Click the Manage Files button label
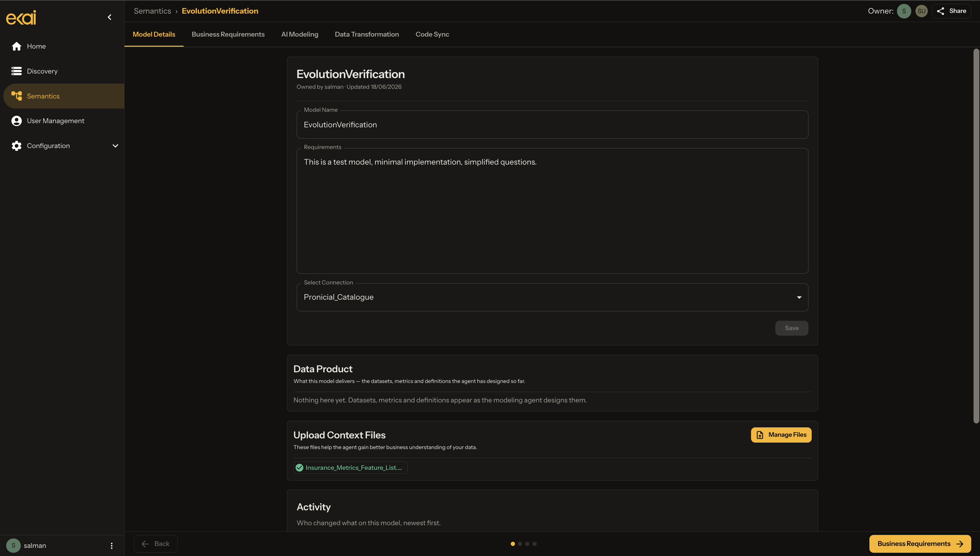Screen dimensions: 980x556 click(787, 435)
